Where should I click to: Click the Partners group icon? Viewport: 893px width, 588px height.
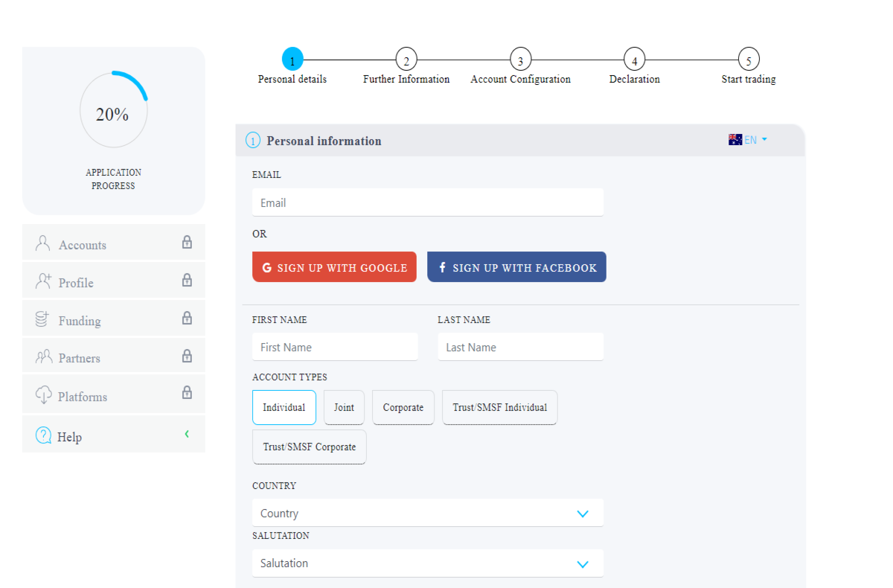coord(43,357)
